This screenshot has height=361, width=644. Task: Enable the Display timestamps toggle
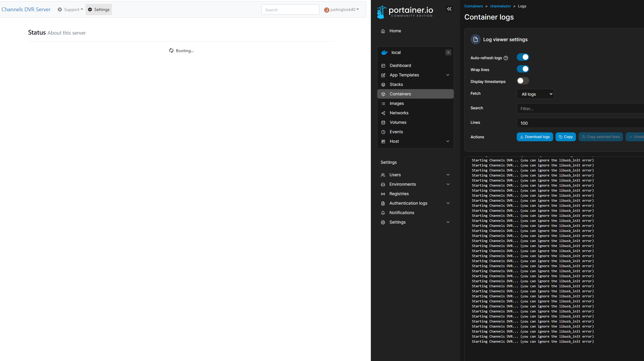tap(523, 81)
